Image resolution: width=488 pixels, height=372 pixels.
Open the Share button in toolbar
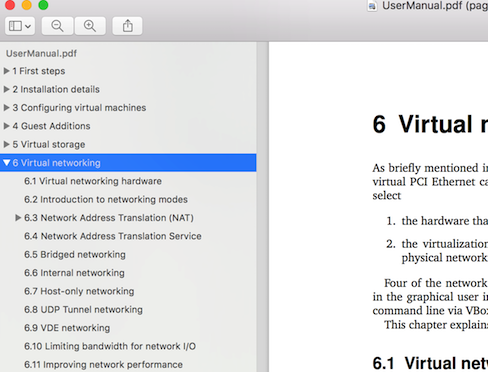(x=127, y=26)
